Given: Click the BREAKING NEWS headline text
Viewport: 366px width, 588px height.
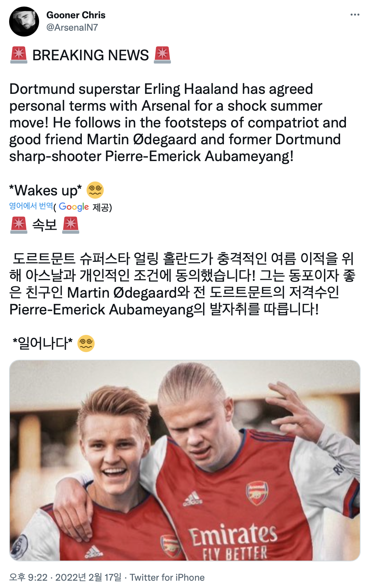Looking at the screenshot, I should [x=91, y=55].
